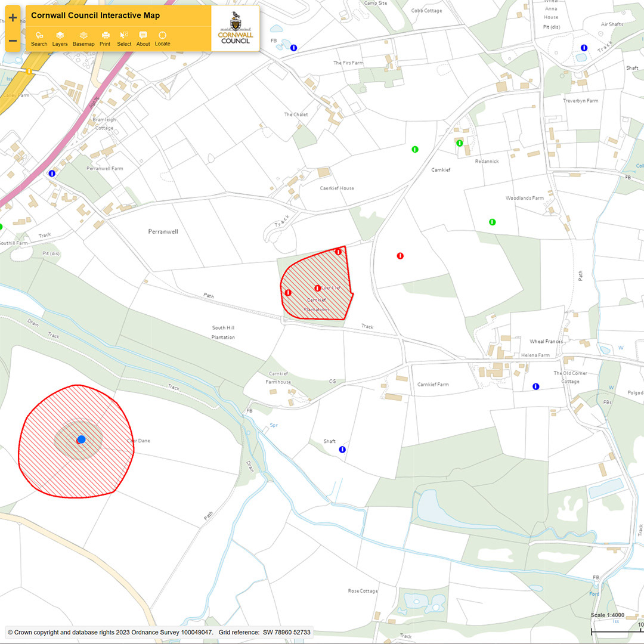Click the Helena Farm label

[535, 355]
